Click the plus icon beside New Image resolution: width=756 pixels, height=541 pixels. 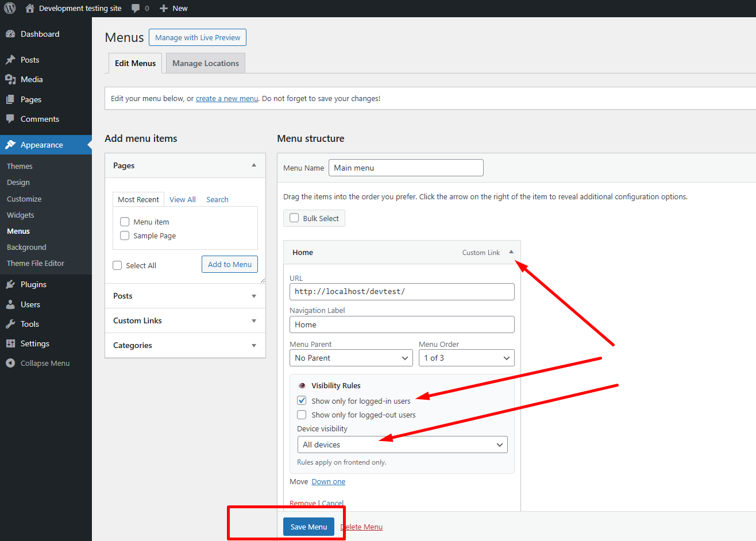(164, 8)
